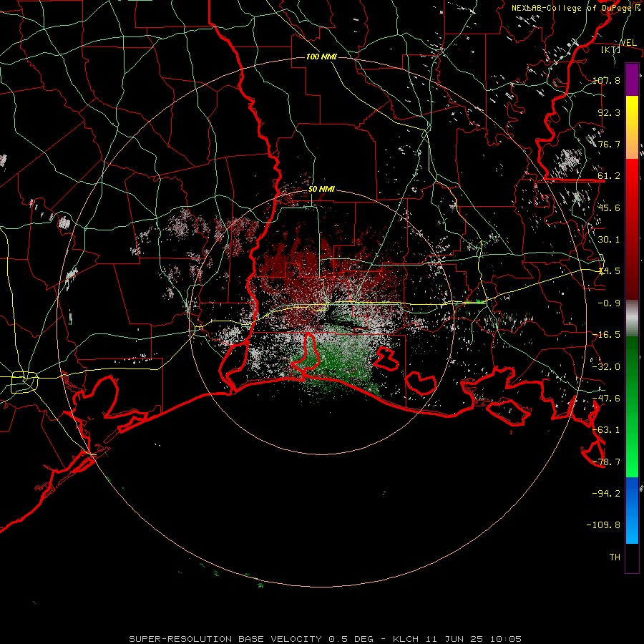Pick the green segment of velocity scale
Image resolution: width=644 pixels, height=644 pixels.
pyautogui.click(x=632, y=406)
